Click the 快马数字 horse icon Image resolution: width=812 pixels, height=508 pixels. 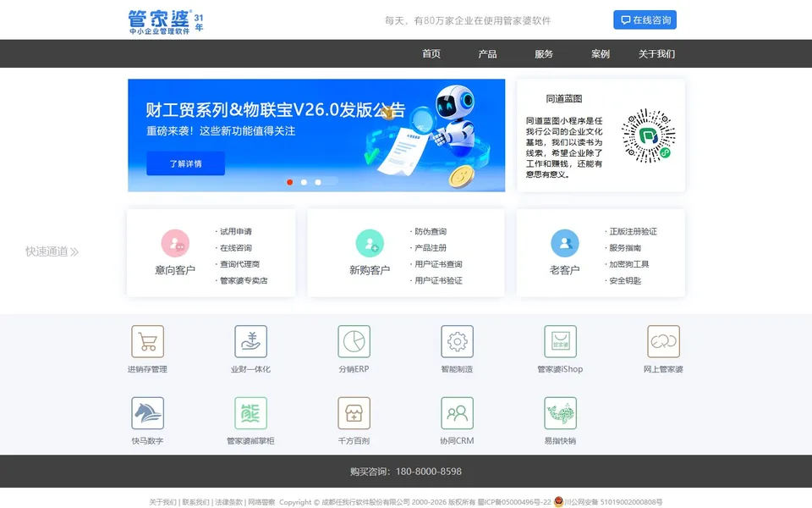point(147,413)
